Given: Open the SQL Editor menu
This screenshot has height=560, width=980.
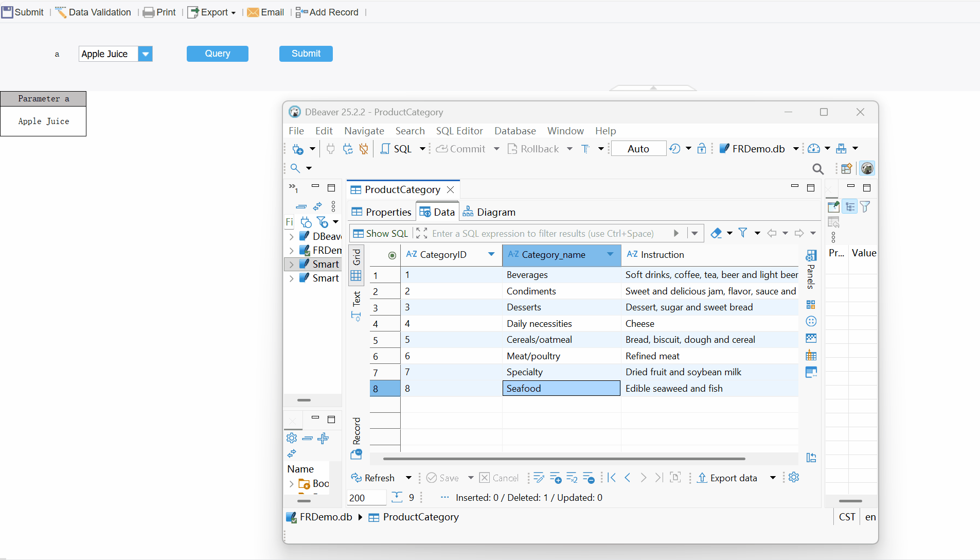Looking at the screenshot, I should (459, 131).
